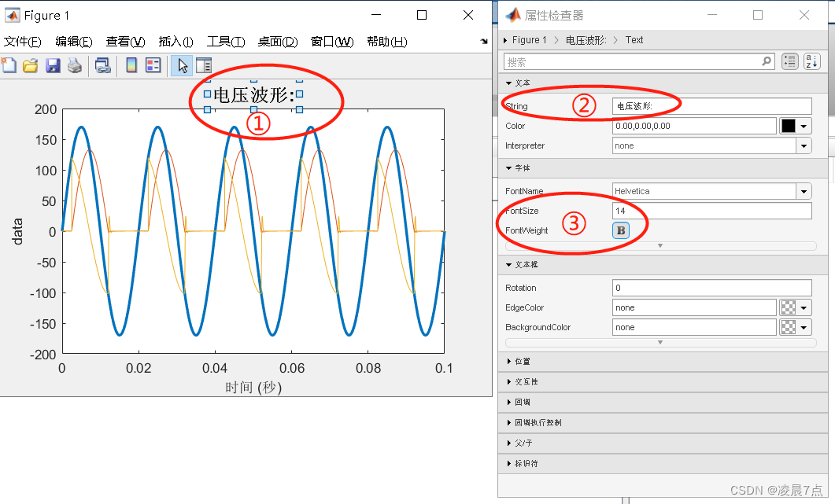Click the String value field
The width and height of the screenshot is (835, 504).
(712, 106)
